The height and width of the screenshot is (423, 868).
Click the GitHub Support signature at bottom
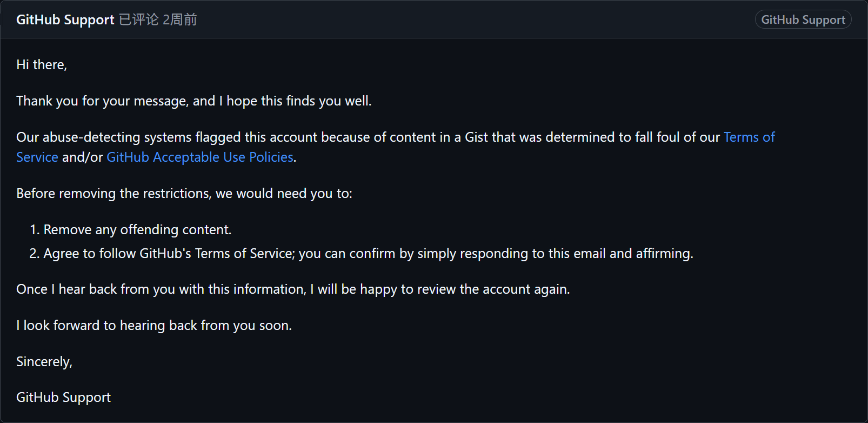coord(63,397)
